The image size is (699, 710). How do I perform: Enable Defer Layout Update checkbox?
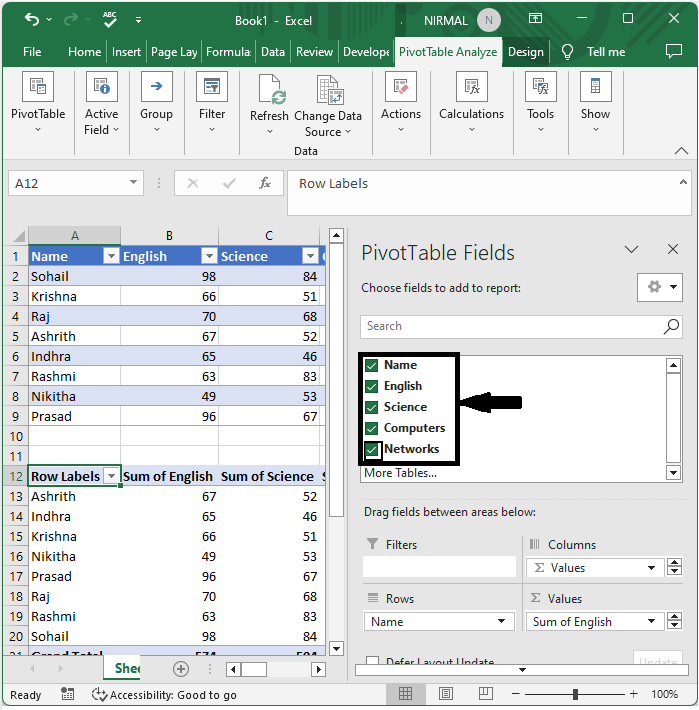(373, 661)
